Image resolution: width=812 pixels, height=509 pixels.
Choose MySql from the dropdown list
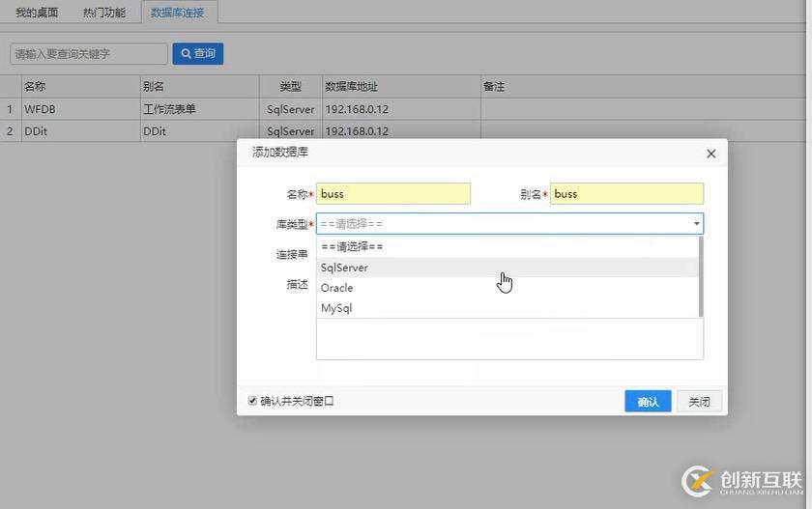[x=507, y=308]
